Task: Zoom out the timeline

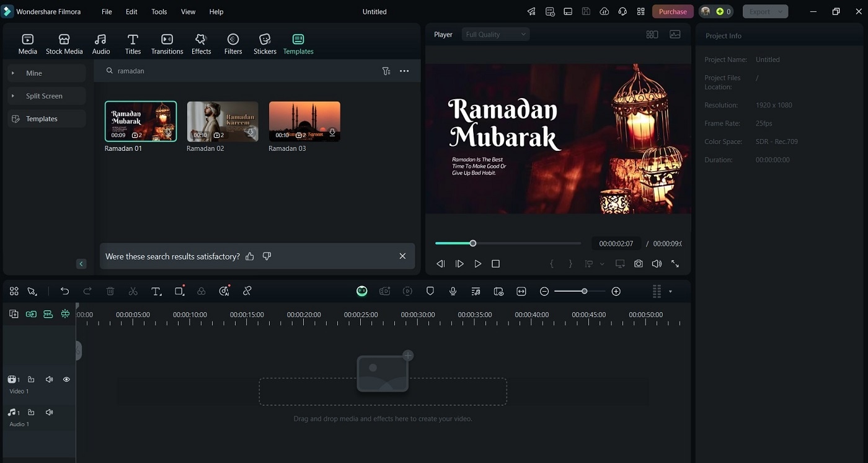Action: [x=544, y=291]
